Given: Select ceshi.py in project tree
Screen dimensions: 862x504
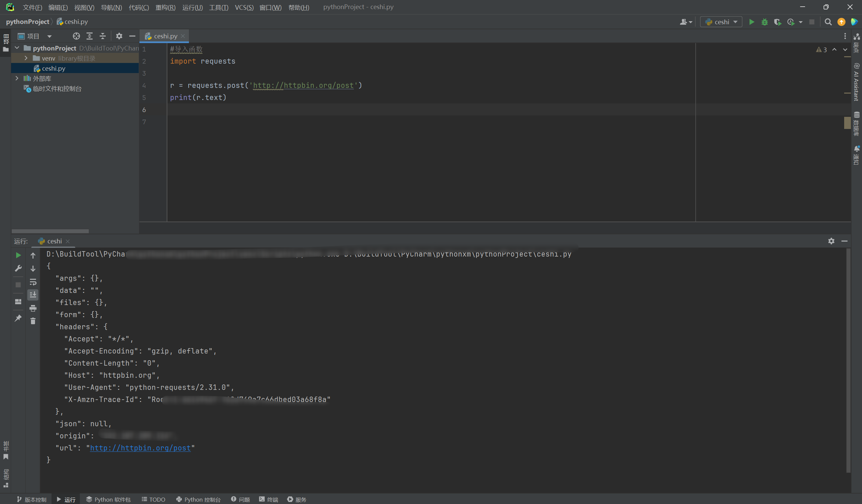Looking at the screenshot, I should click(54, 68).
